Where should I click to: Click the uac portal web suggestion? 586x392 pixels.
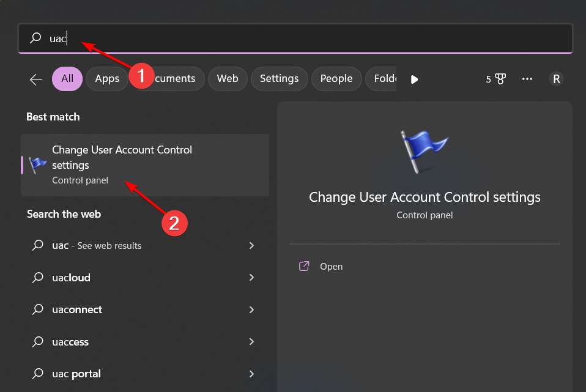[x=145, y=374]
